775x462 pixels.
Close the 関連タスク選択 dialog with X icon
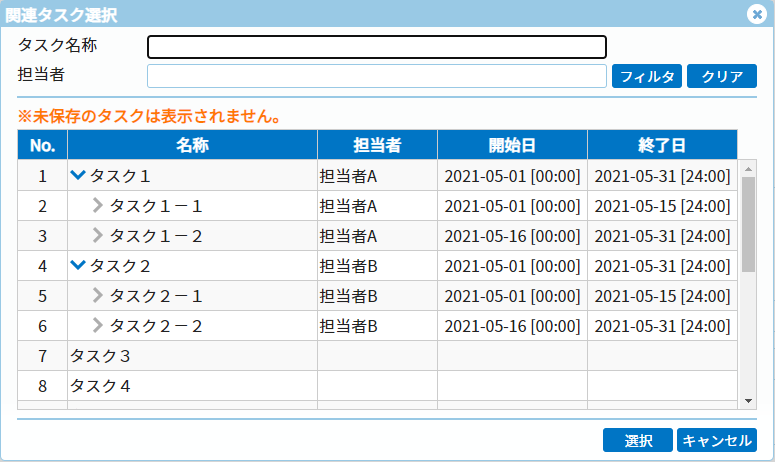[757, 14]
